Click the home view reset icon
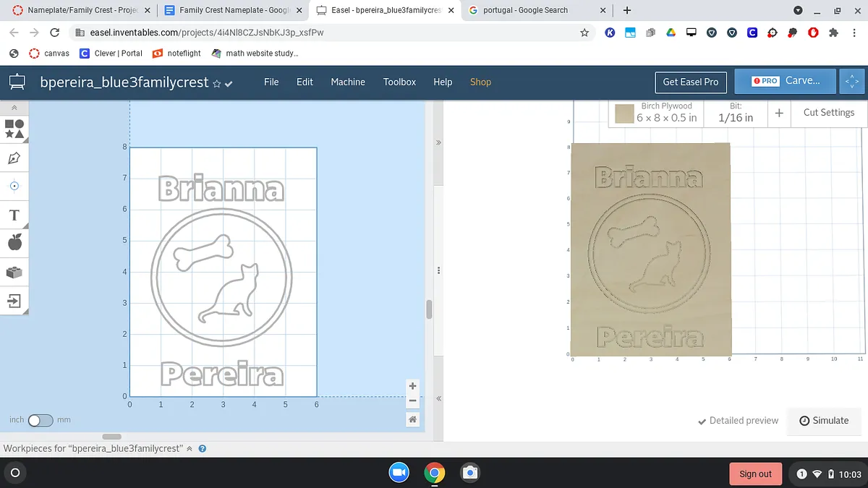 (x=412, y=419)
